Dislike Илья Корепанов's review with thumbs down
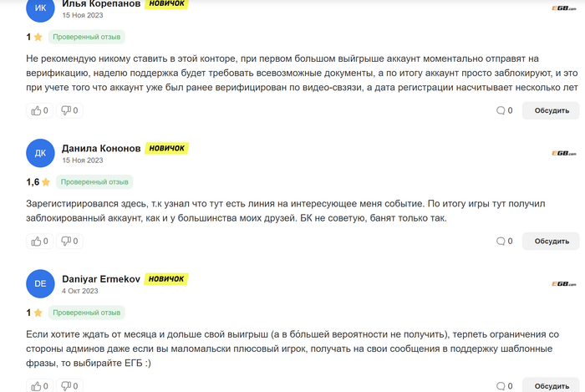 66,110
